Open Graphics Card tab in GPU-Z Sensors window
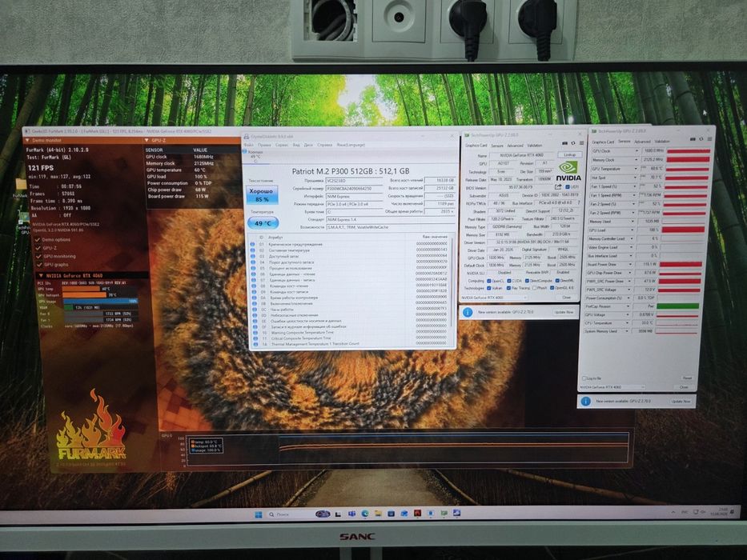 point(603,142)
